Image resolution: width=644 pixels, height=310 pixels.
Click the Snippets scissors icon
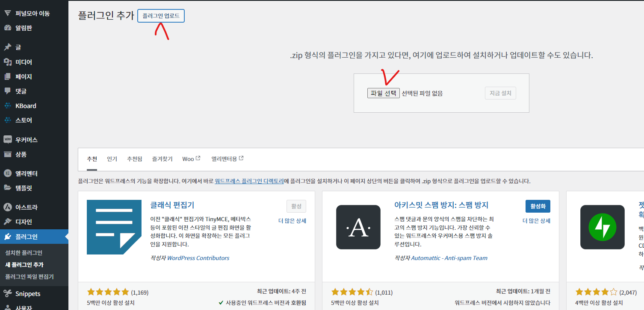(7, 293)
